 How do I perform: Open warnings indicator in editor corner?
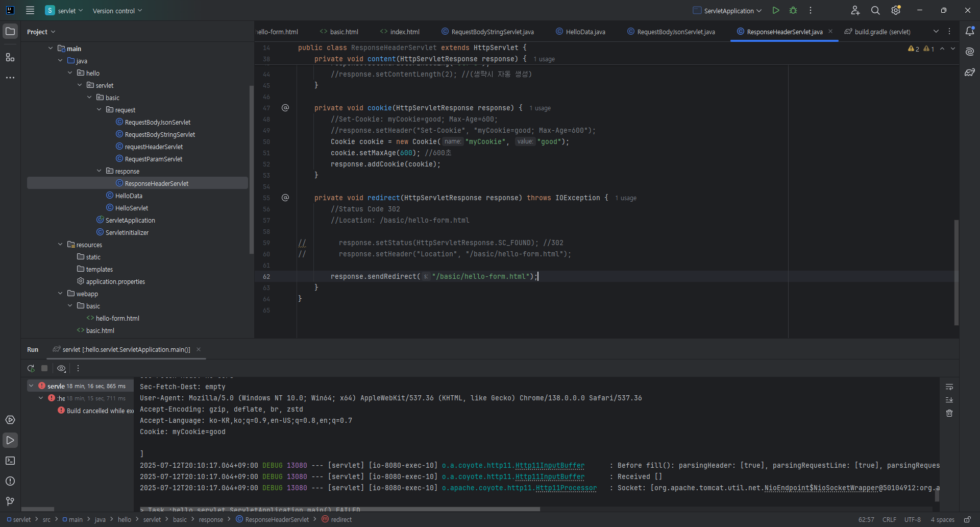tap(921, 49)
